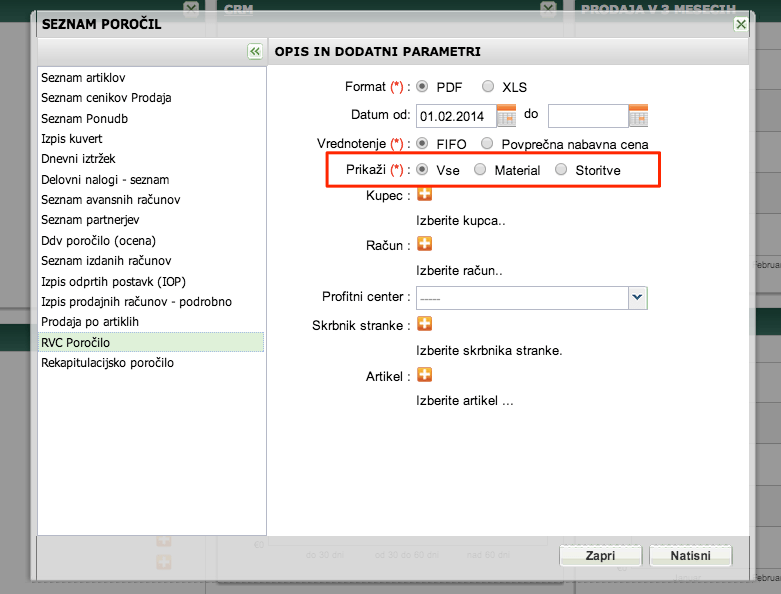Viewport: 781px width, 594px height.
Task: Collapse the report list panel with double-chevron icon
Action: [x=255, y=51]
